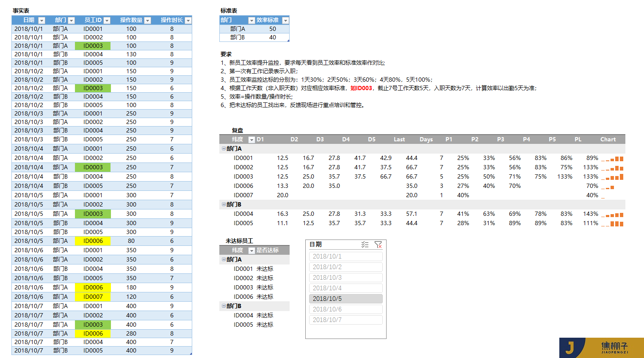644x358 pixels.
Task: Select 效率标准 value 40 for 部门B
Action: [273, 37]
